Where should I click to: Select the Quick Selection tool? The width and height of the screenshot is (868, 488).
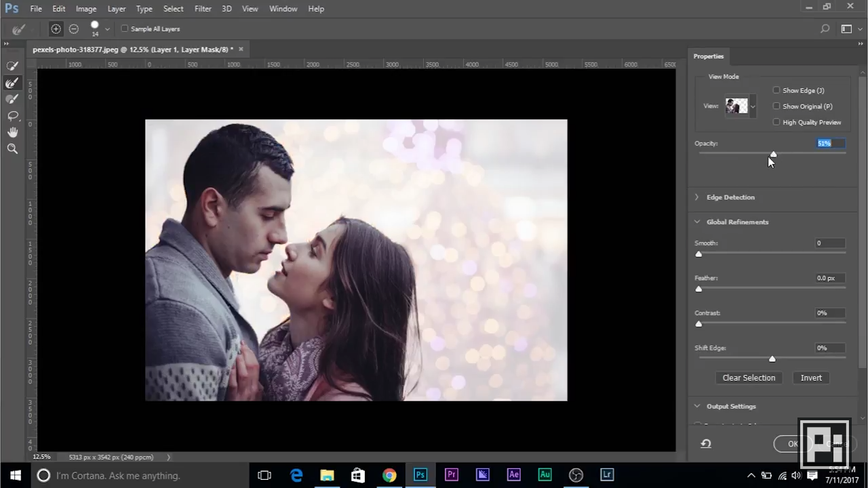[12, 66]
